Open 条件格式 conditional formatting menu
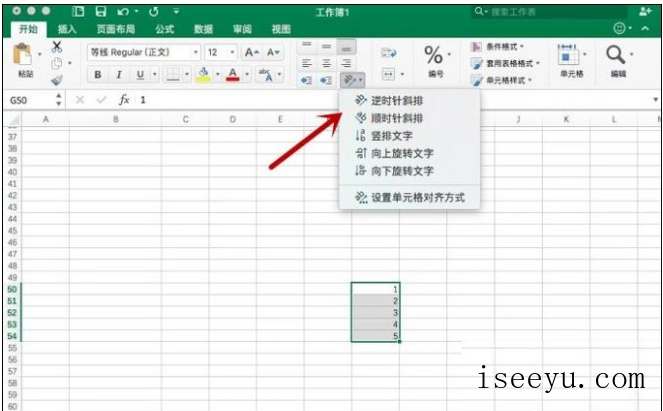This screenshot has width=663, height=411. [x=498, y=47]
